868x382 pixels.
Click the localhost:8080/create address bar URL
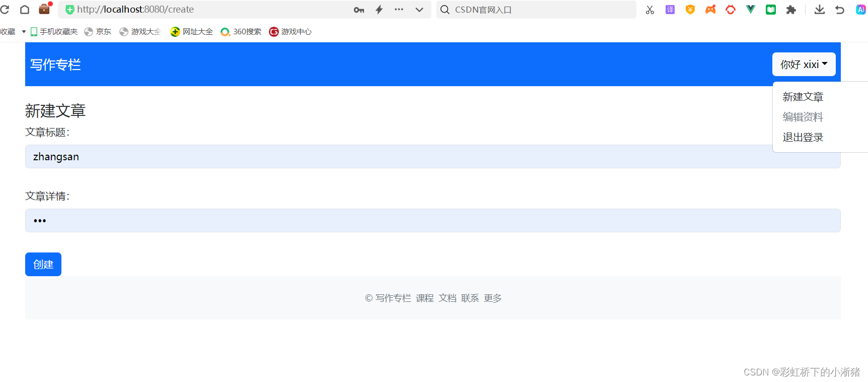135,10
